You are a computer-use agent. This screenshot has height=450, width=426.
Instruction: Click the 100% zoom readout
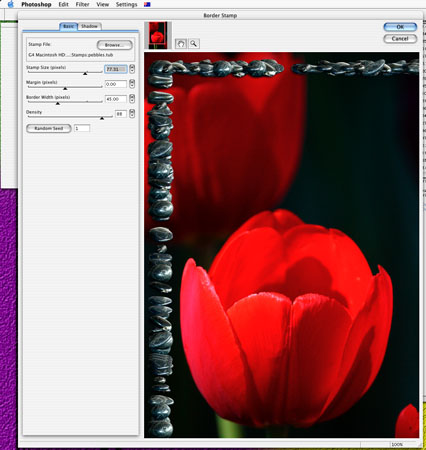click(397, 444)
